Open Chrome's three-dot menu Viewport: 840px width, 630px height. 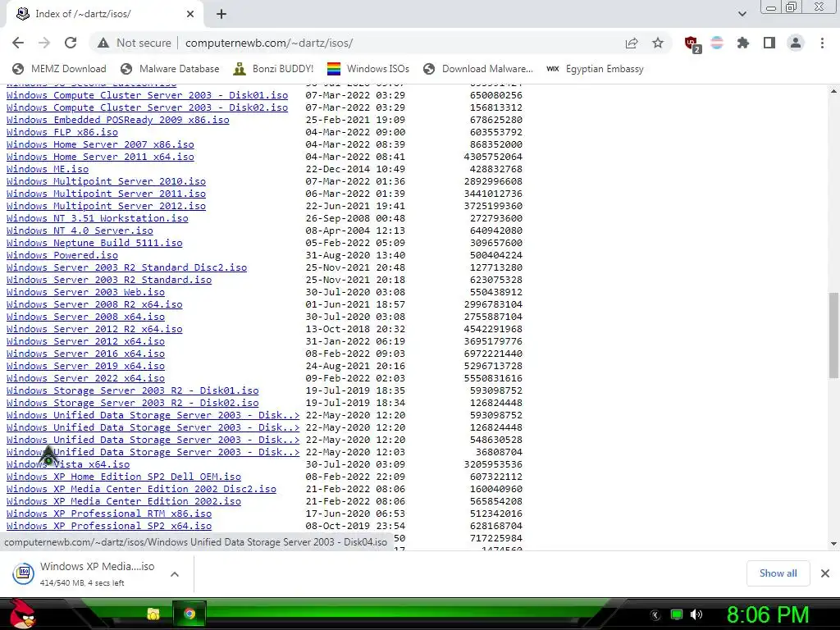(822, 43)
